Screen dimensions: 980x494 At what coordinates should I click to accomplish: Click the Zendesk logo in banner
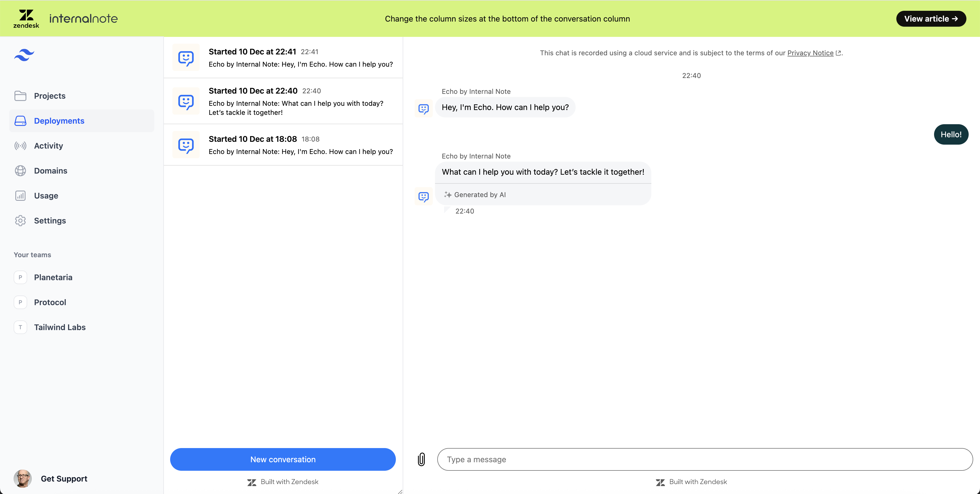point(26,18)
